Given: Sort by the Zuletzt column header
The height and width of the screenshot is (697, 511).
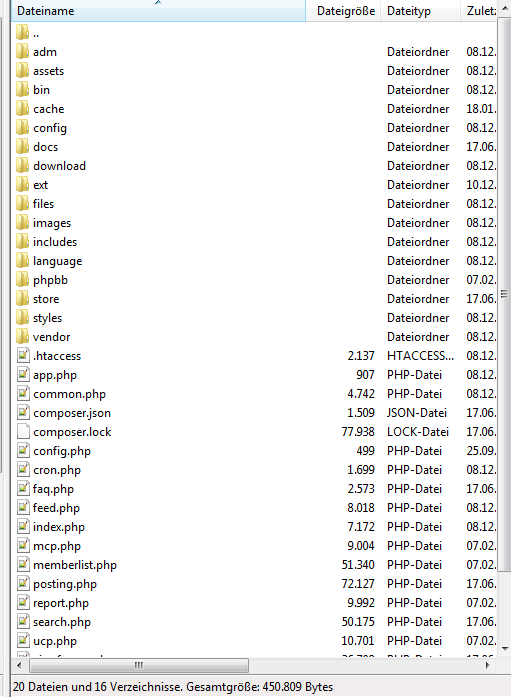Looking at the screenshot, I should coord(479,11).
